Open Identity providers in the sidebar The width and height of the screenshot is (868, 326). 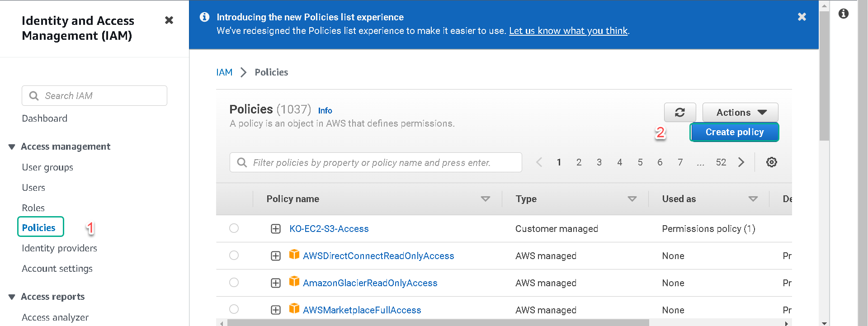[x=60, y=248]
